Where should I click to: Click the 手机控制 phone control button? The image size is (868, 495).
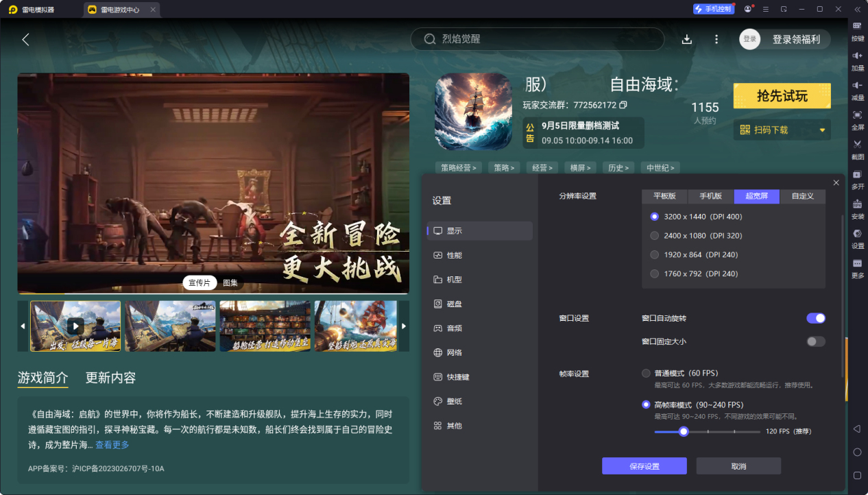click(714, 9)
